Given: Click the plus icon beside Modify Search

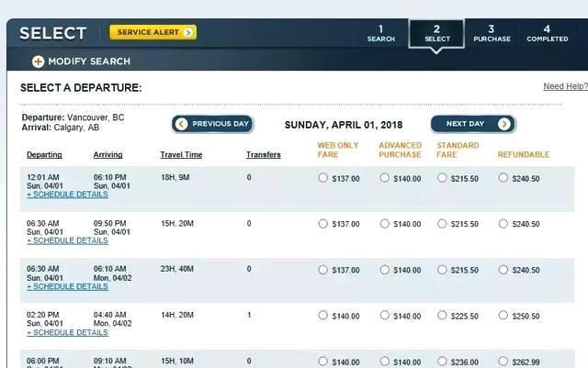Looking at the screenshot, I should 38,61.
